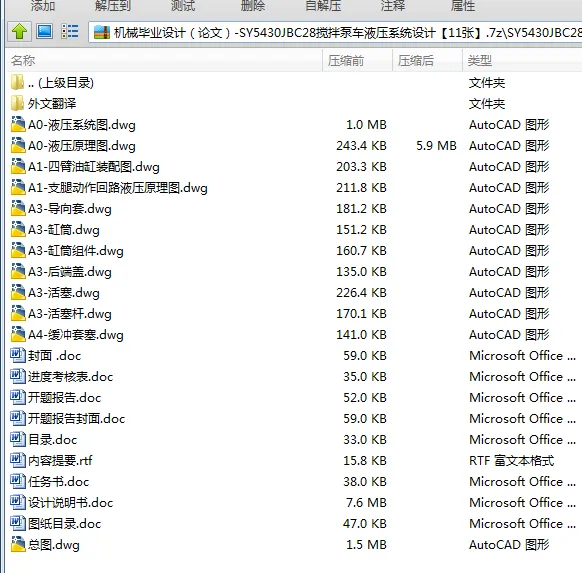Click DWG icon of A3-缸筒组件.dwg
This screenshot has width=582, height=573.
pyautogui.click(x=18, y=250)
